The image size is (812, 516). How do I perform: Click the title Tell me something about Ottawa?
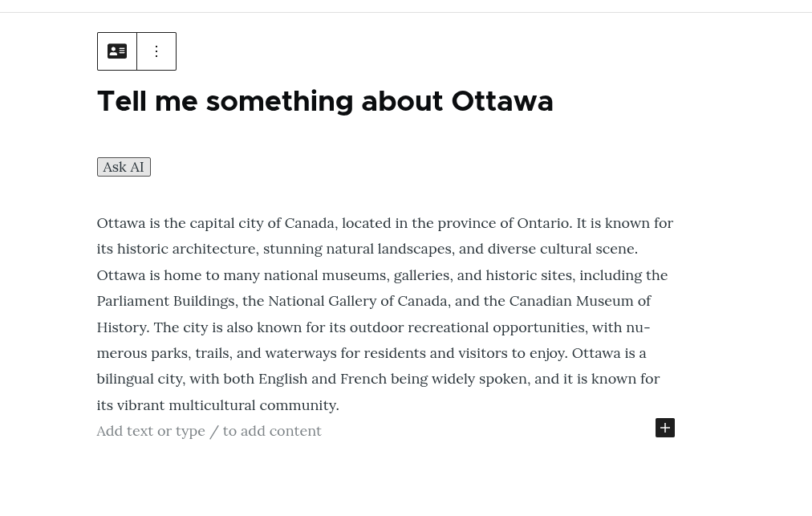coord(325,101)
